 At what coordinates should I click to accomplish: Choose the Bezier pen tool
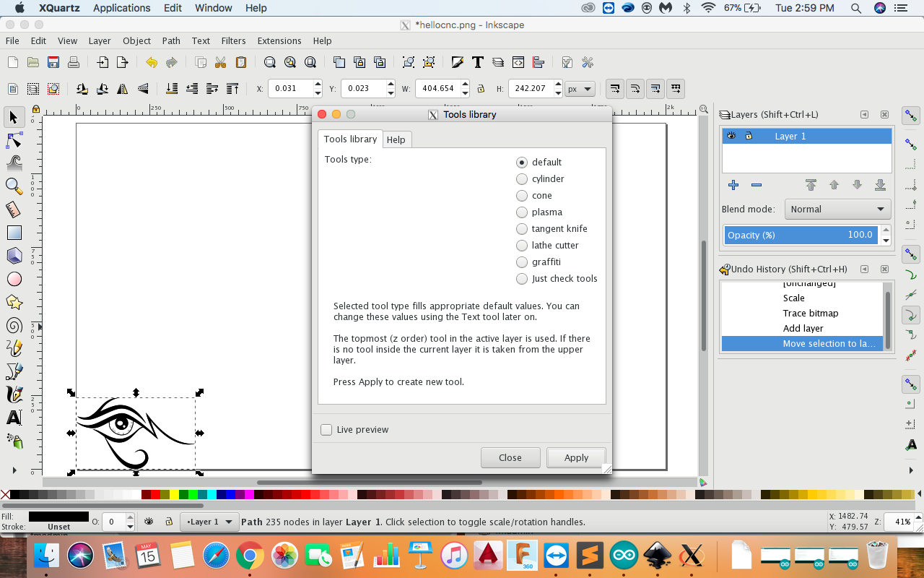(14, 371)
